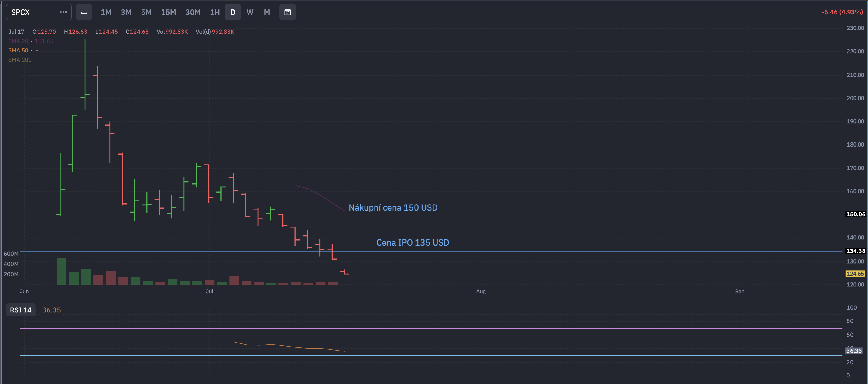
Task: Click the high price value 126.63
Action: pos(78,32)
